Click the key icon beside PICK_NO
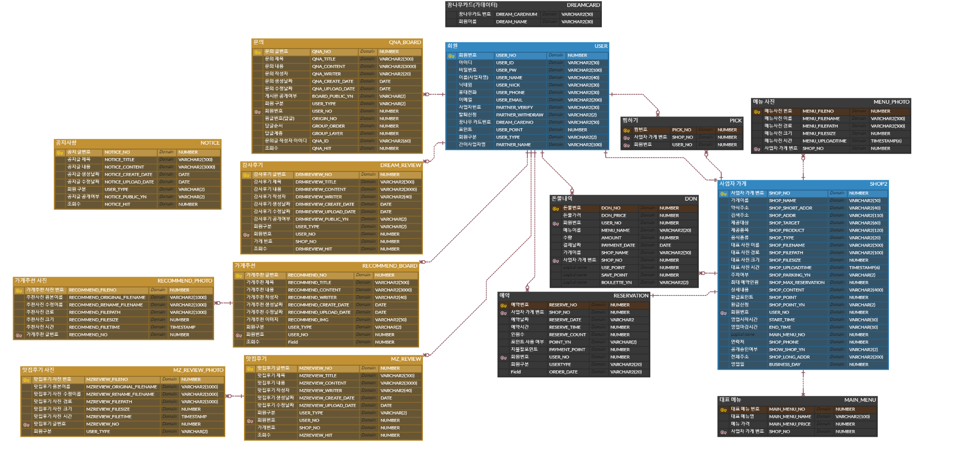Image resolution: width=980 pixels, height=455 pixels. point(626,130)
